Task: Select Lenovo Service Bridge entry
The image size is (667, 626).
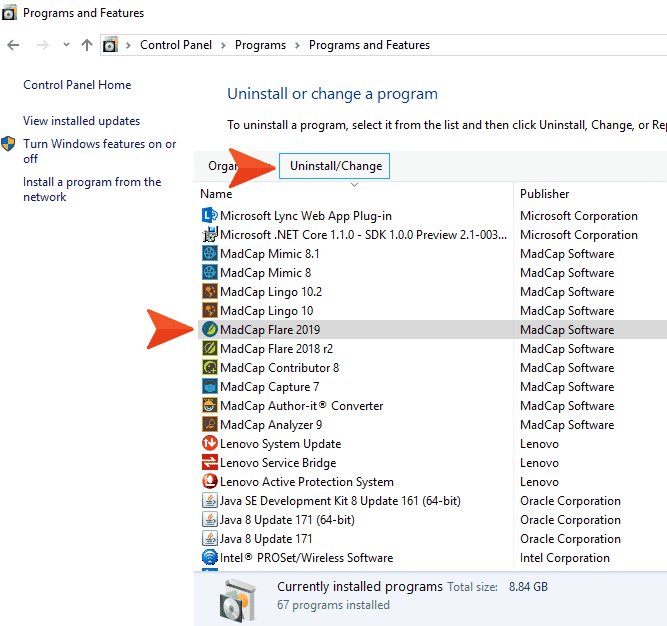Action: tap(278, 463)
